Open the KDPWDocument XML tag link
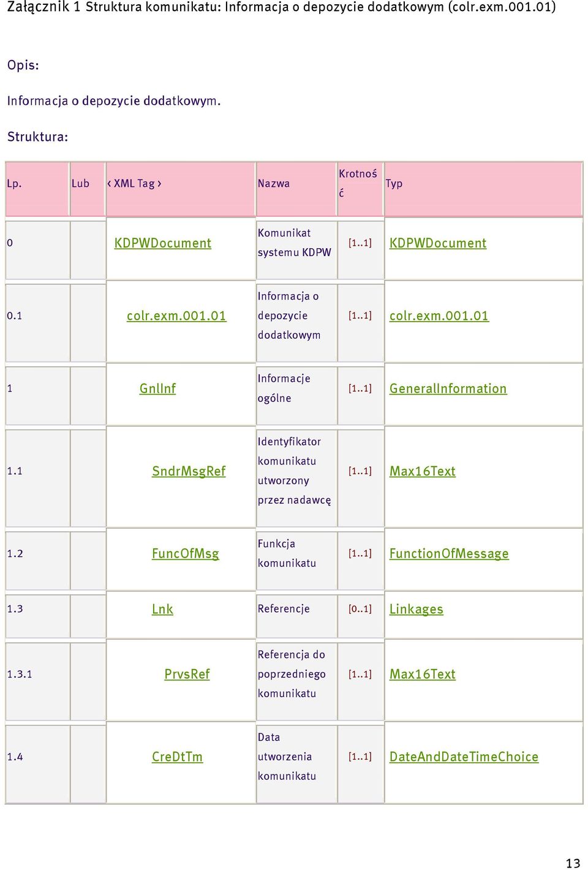 (162, 243)
